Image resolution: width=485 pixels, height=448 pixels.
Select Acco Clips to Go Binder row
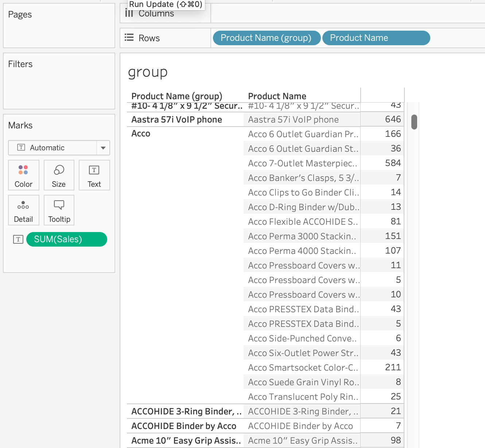coord(302,193)
